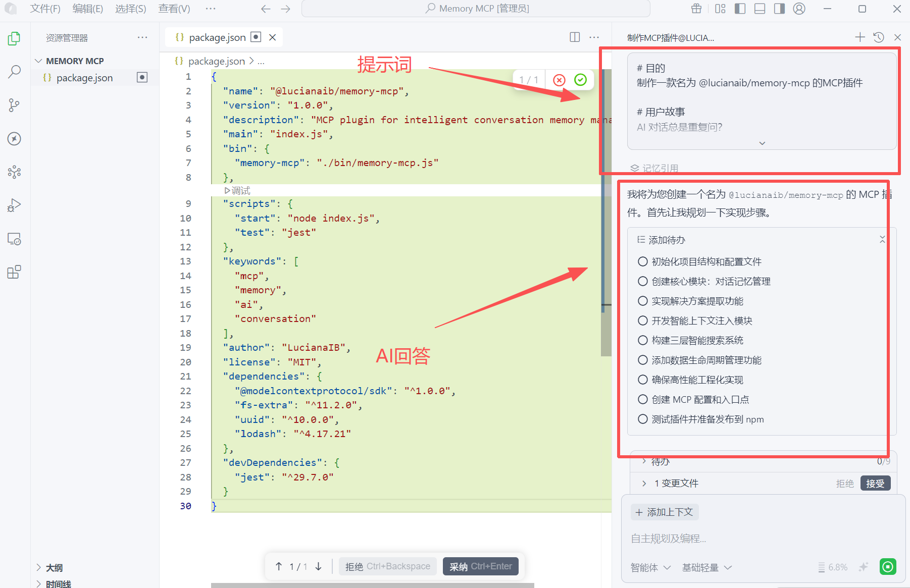Click the 采纳 accept changes button
Viewport: 910px width, 588px height.
pos(480,566)
